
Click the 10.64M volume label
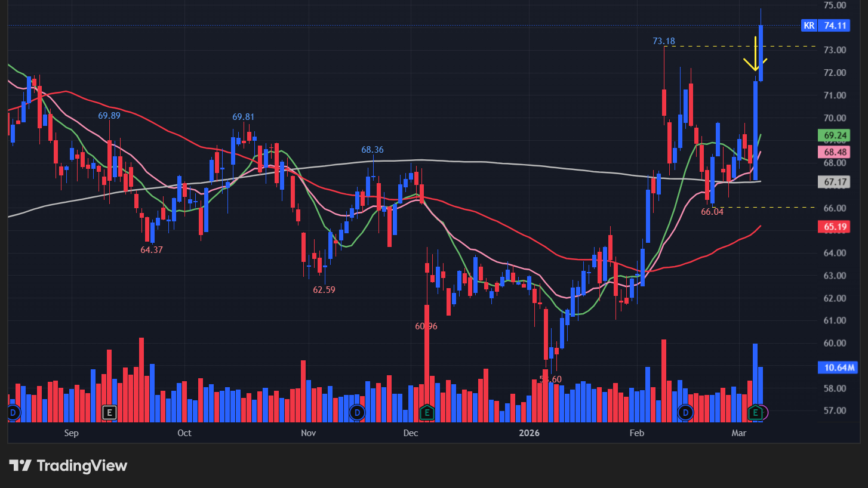(x=836, y=367)
